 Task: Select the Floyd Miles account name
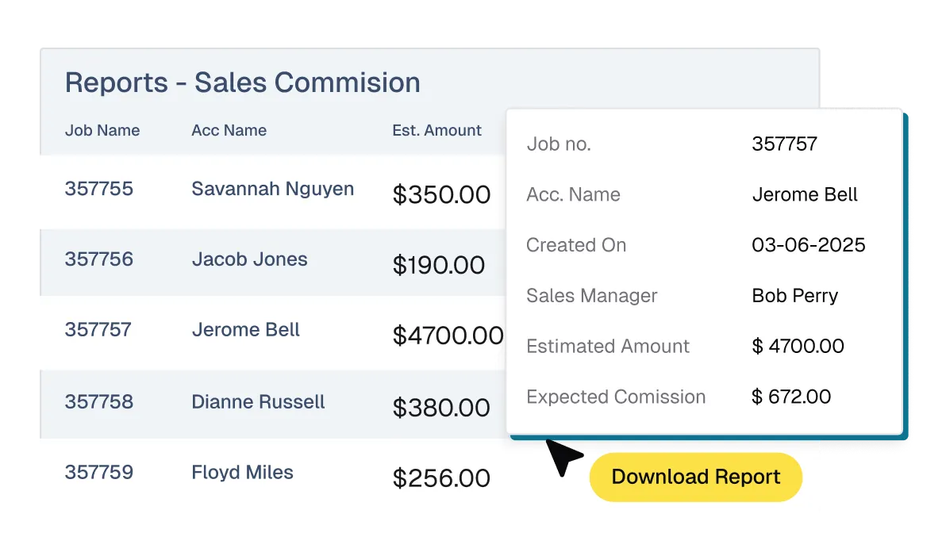coord(242,473)
